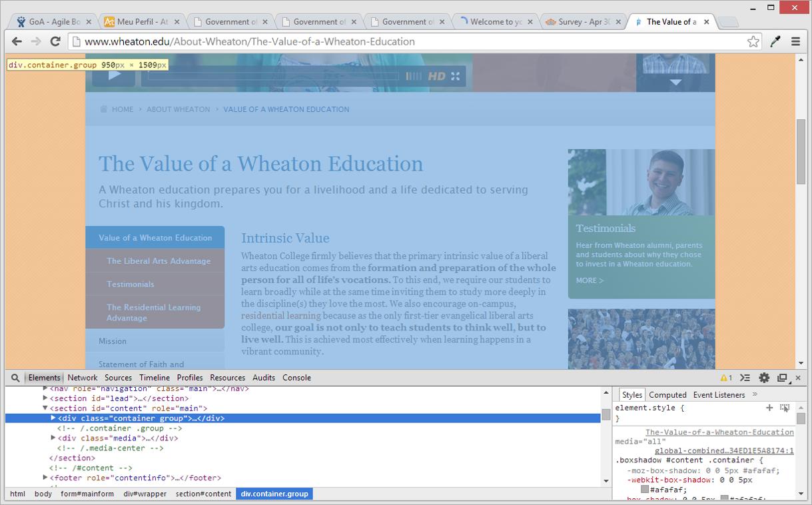Click MORE > in the Testimonials box
The image size is (812, 505).
(590, 280)
